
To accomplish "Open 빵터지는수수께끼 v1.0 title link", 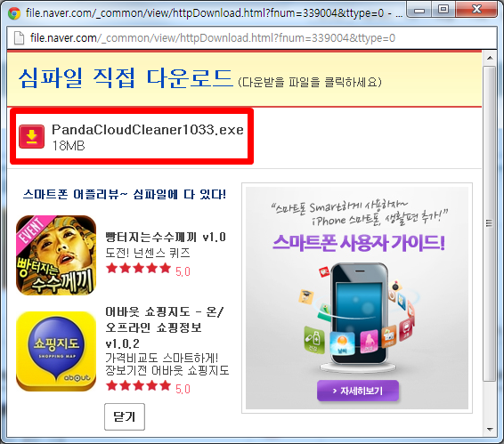I will [x=166, y=238].
